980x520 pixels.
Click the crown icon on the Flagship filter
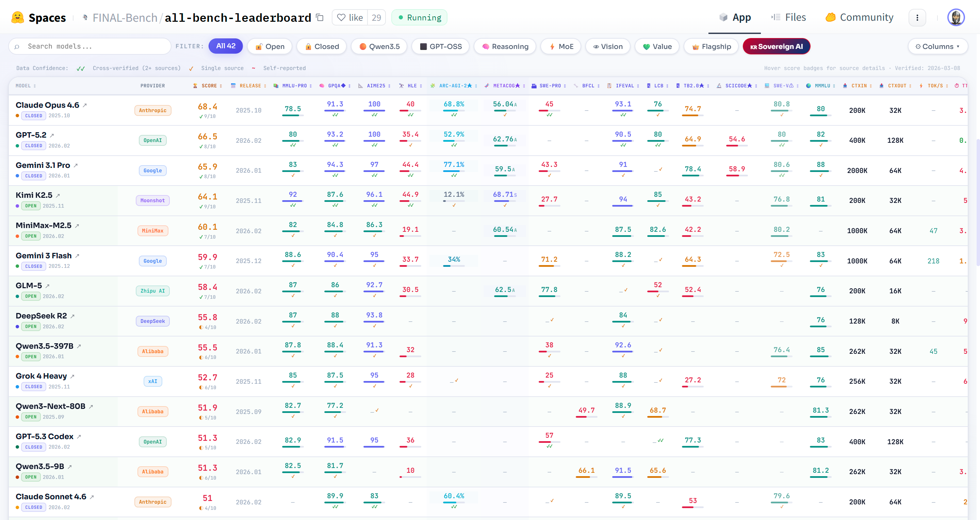tap(695, 46)
